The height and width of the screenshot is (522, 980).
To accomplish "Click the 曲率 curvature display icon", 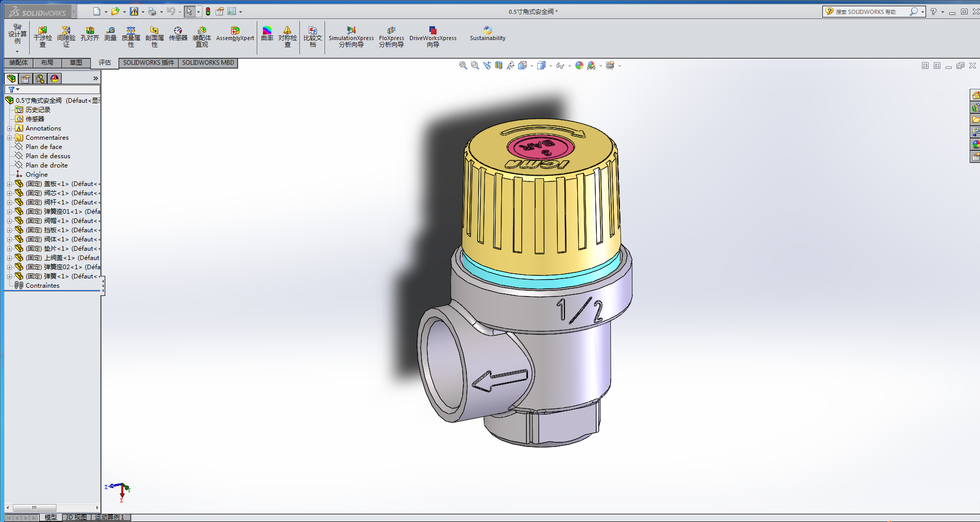I will pos(267,34).
